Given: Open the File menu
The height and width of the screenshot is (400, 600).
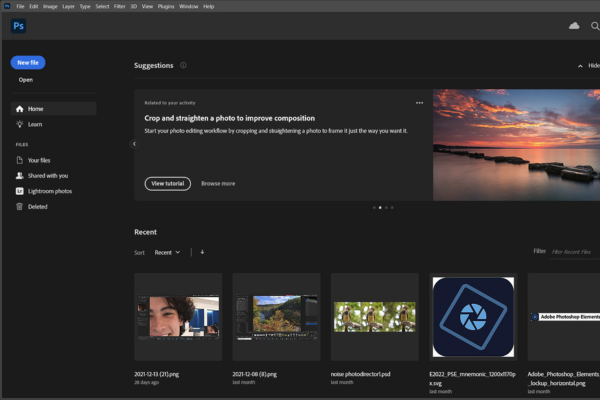Looking at the screenshot, I should point(20,7).
